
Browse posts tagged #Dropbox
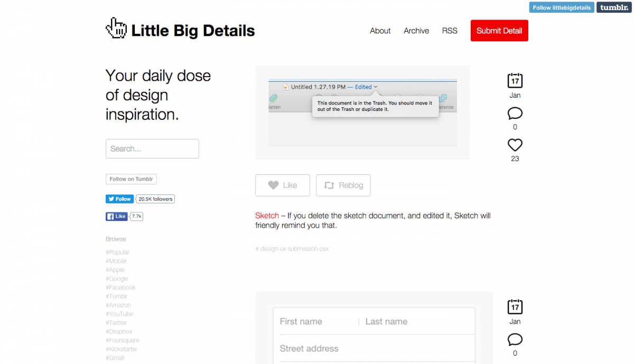[118, 331]
